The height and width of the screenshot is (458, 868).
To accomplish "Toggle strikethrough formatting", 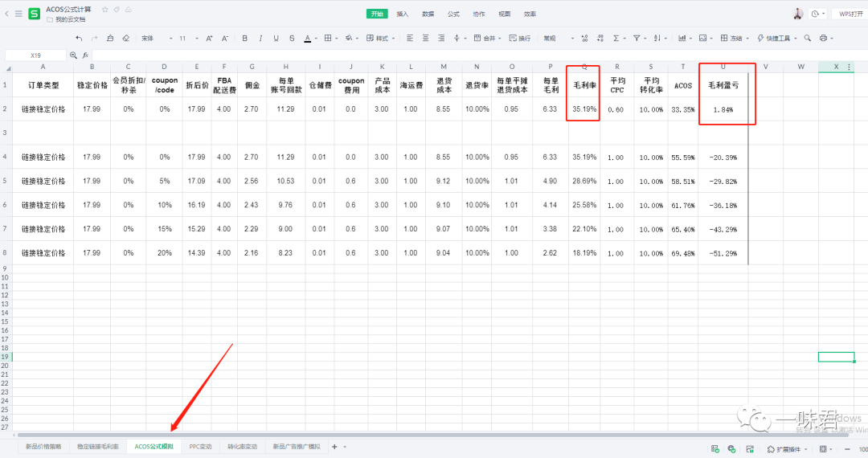I will coord(291,38).
